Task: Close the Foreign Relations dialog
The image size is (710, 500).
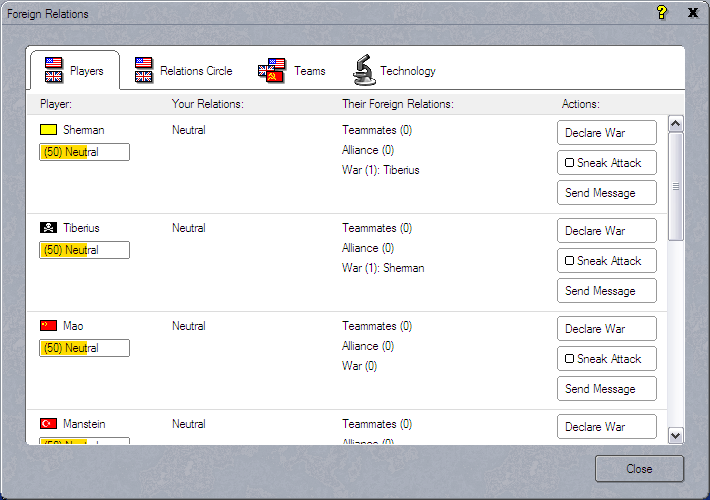Action: coord(639,469)
